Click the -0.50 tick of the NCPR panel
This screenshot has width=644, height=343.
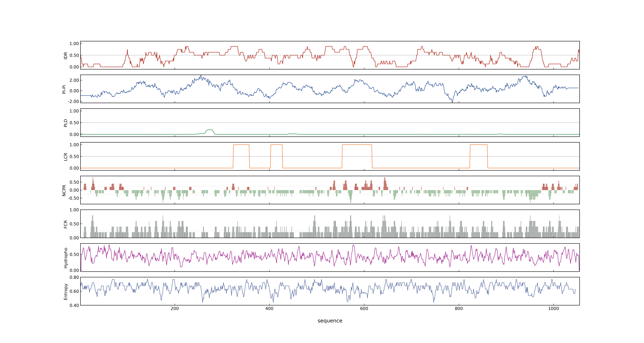[73, 198]
